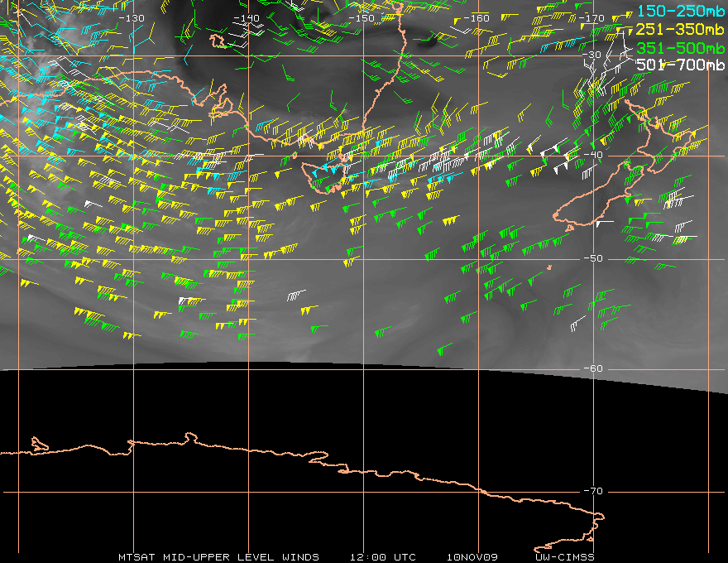Click the -170 longitude label
Screen dimensions: 728x563
coord(591,18)
